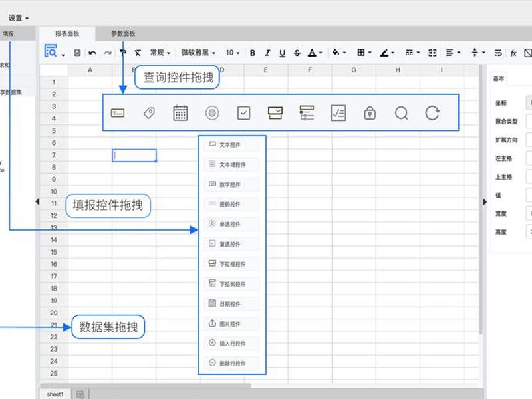The height and width of the screenshot is (399, 532).
Task: Collapse the right properties panel arrow
Action: [485, 202]
